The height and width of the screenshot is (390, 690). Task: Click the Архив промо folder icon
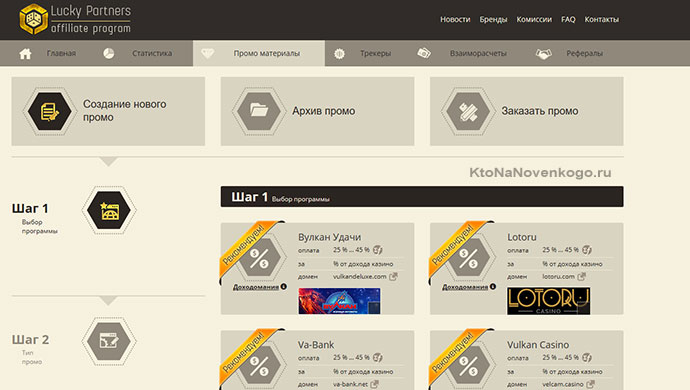[259, 111]
